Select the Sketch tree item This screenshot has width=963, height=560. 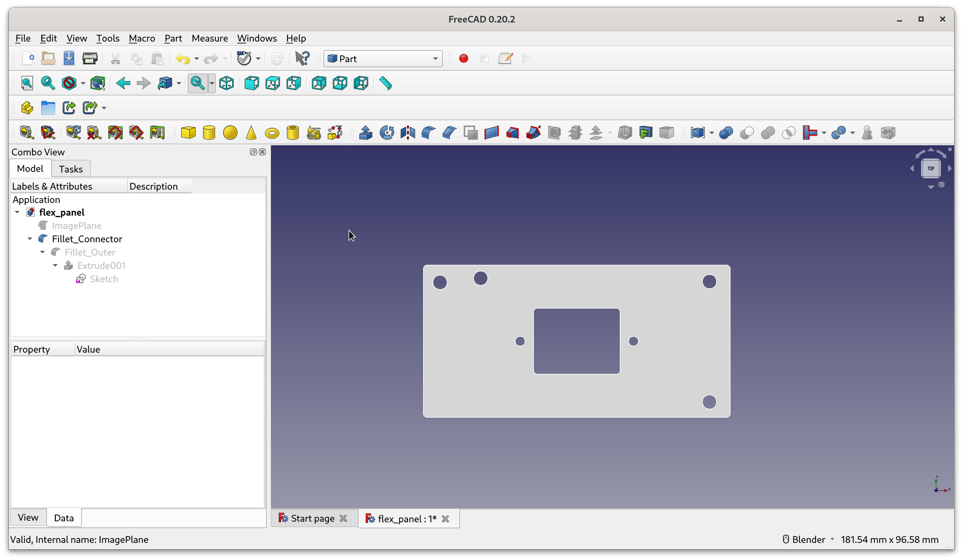[103, 279]
